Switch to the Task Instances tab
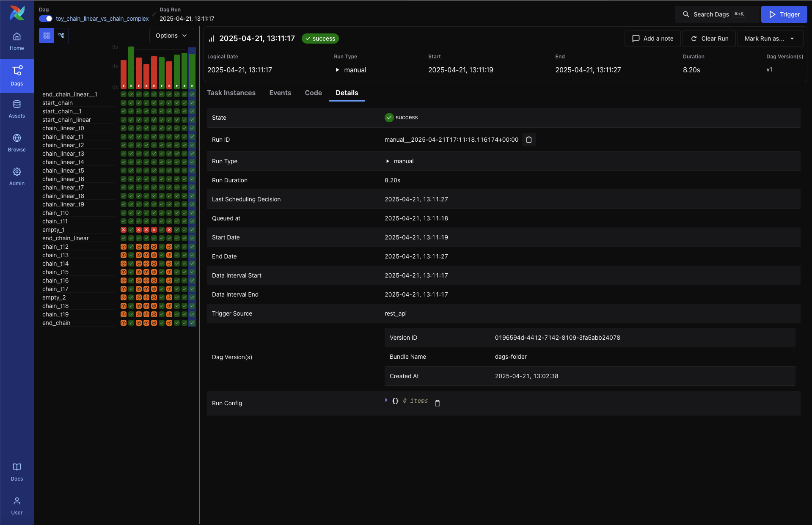This screenshot has width=812, height=525. (x=231, y=93)
